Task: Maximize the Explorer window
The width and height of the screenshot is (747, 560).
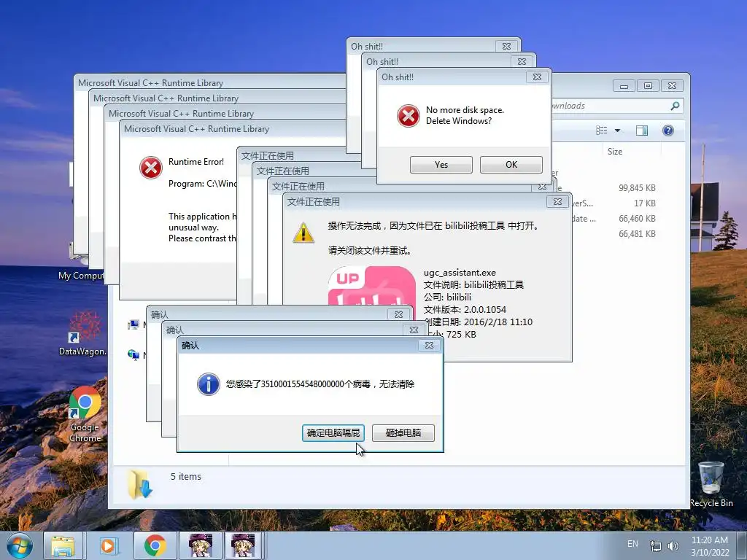Action: (648, 86)
